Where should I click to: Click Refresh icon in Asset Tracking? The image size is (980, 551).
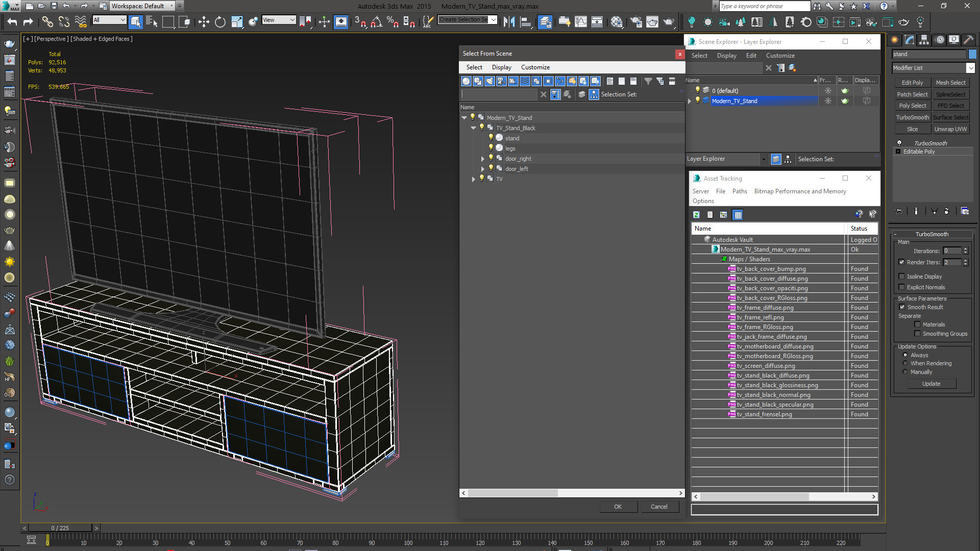tap(696, 215)
